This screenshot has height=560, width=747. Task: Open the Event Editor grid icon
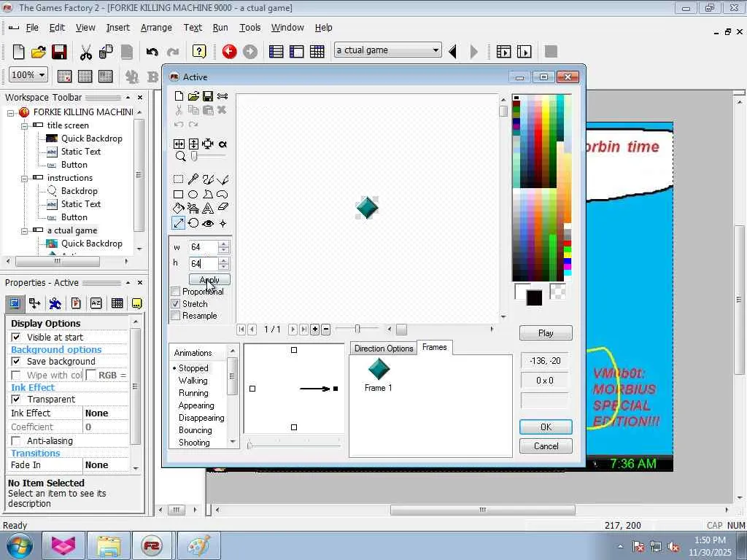click(x=317, y=52)
